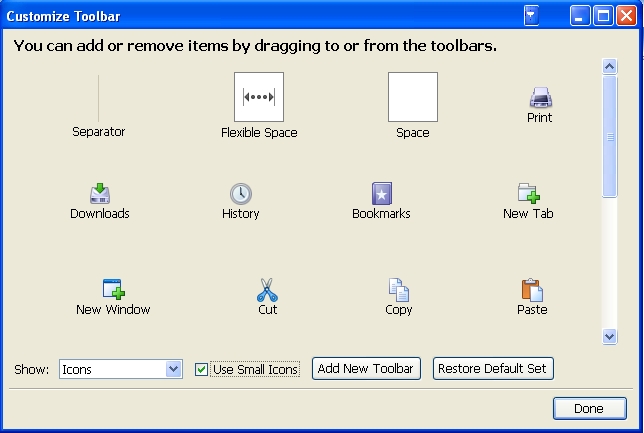Click the Done button

[589, 408]
